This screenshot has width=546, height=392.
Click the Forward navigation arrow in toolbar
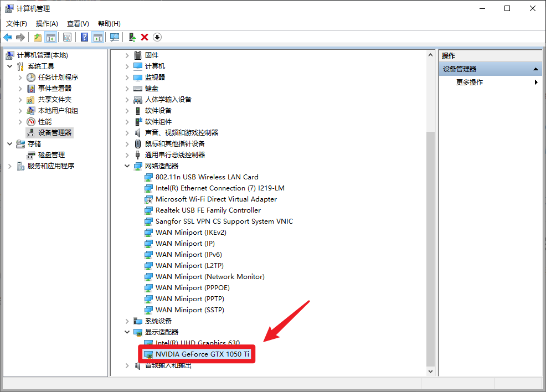[x=21, y=37]
